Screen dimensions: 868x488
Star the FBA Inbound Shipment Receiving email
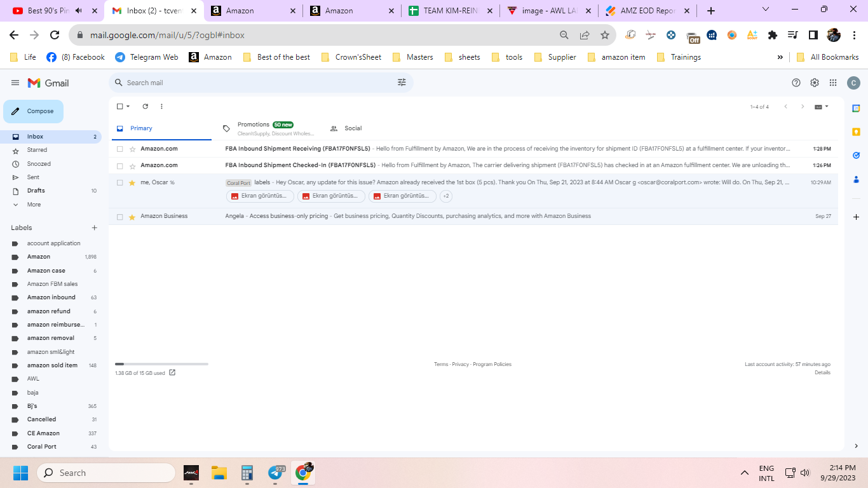tap(132, 149)
